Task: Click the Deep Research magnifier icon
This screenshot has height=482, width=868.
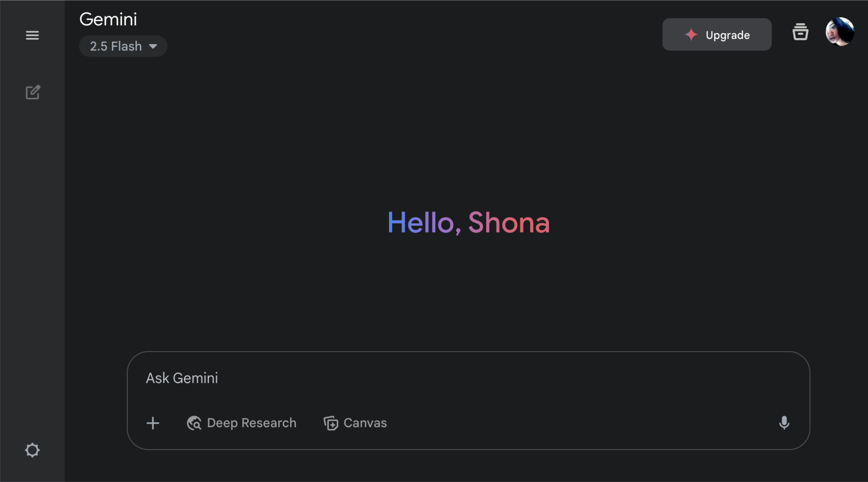Action: click(194, 423)
